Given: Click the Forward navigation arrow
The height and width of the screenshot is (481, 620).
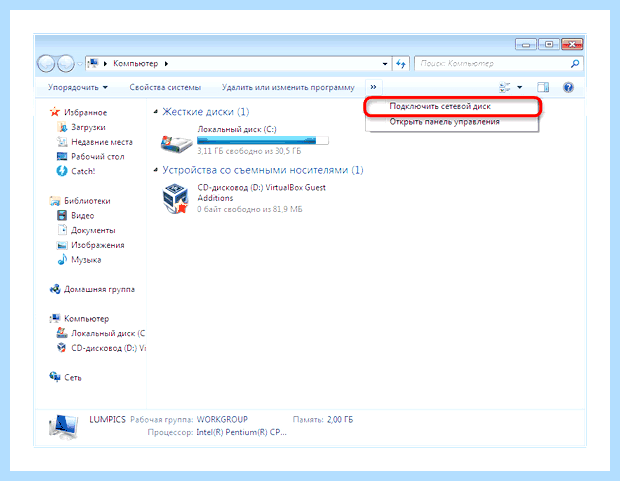Looking at the screenshot, I should [65, 63].
